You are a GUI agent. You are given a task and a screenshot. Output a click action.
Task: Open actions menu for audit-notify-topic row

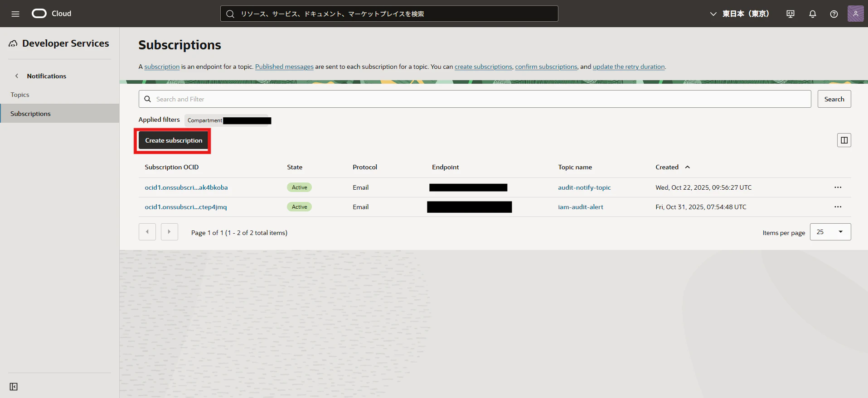838,187
